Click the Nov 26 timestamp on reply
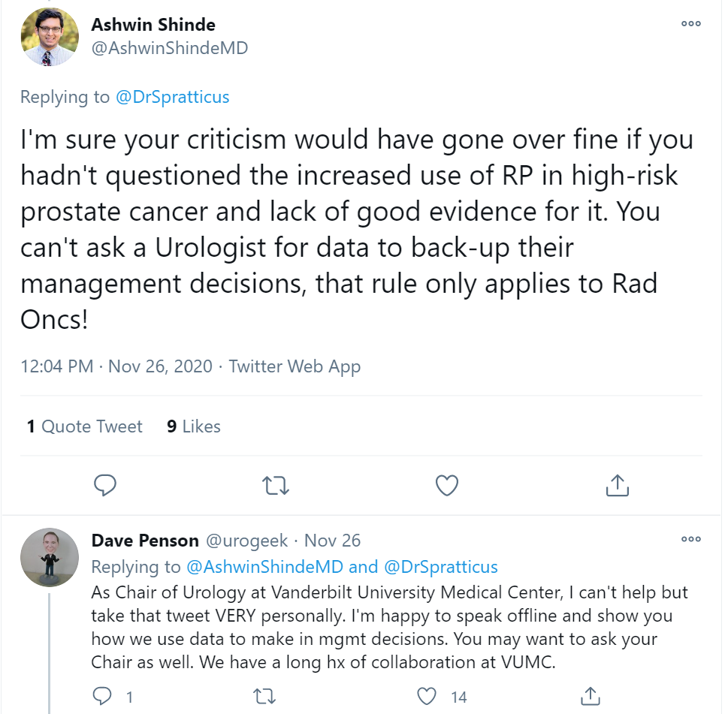 332,540
